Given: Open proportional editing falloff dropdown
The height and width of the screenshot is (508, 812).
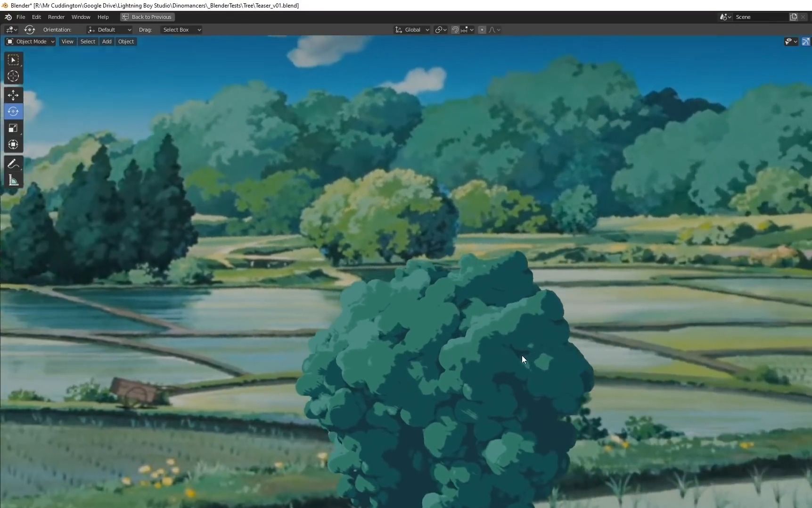Looking at the screenshot, I should 494,30.
